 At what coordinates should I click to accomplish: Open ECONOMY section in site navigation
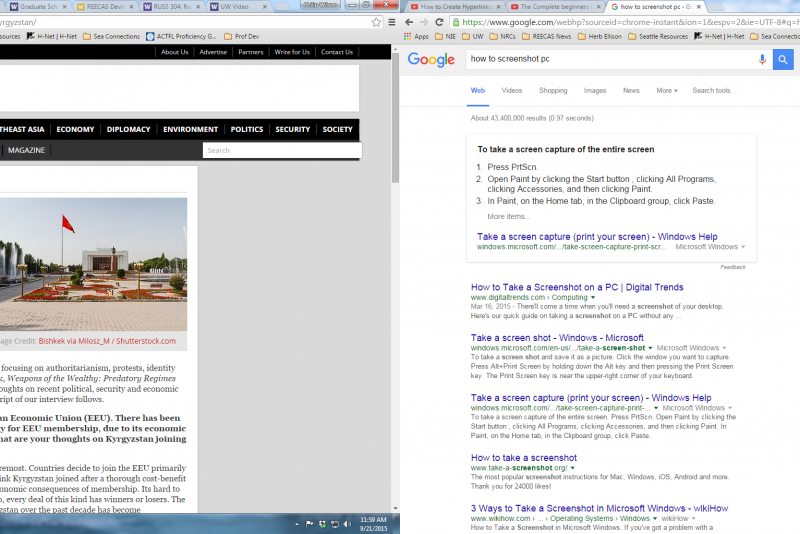pos(75,129)
